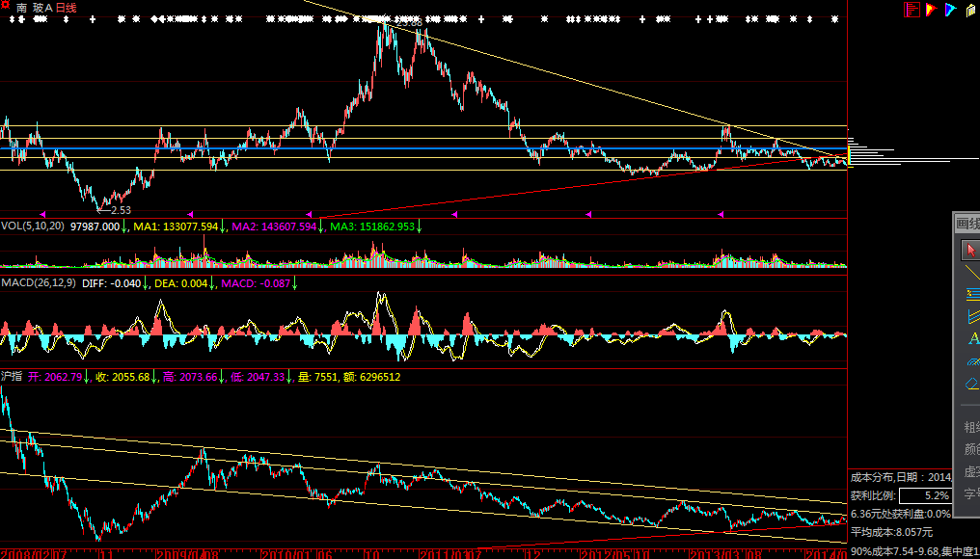Screen dimensions: 980x559
Task: Click the blue-cyan triangle chart icon
Action: (x=950, y=10)
